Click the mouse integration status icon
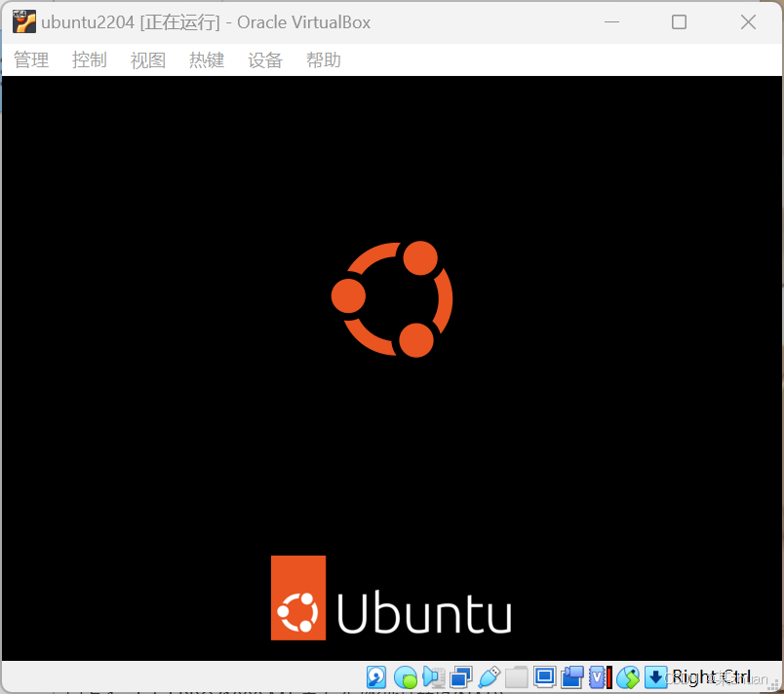Viewport: 784px width, 694px height. (x=628, y=677)
